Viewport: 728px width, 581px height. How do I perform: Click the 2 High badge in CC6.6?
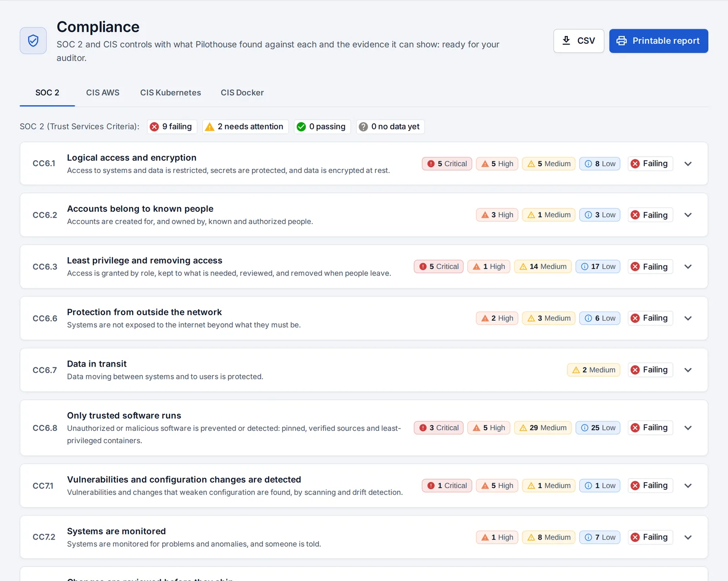pos(497,318)
